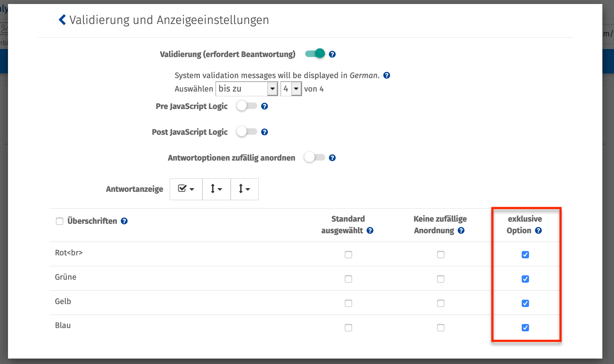The width and height of the screenshot is (614, 364).
Task: Enable the Pre JavaScript Logic toggle
Action: click(x=247, y=106)
